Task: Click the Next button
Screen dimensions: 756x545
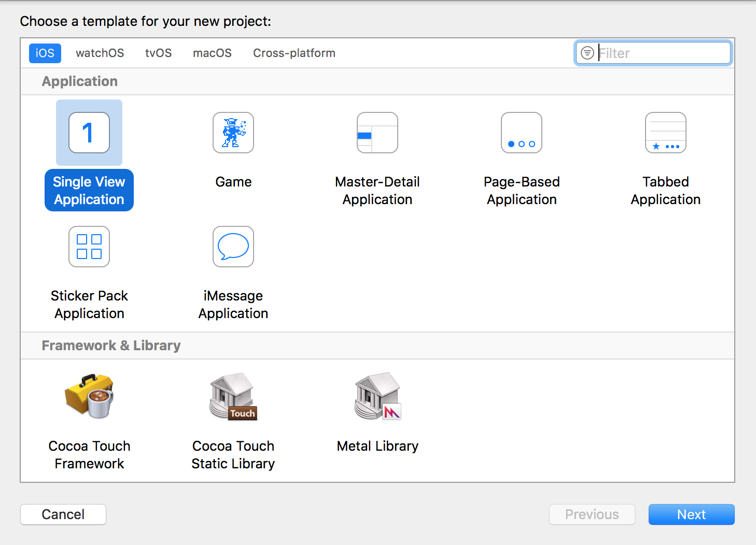Action: (x=691, y=514)
